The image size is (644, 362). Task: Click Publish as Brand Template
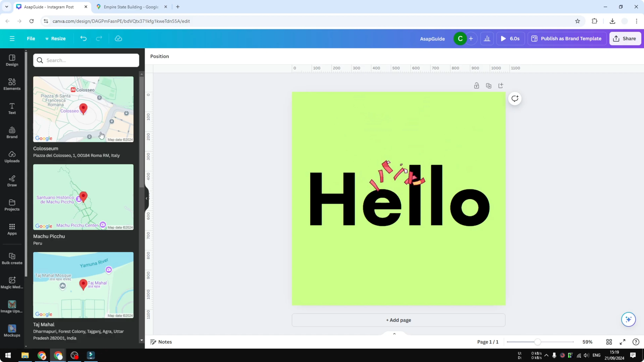coord(567,38)
